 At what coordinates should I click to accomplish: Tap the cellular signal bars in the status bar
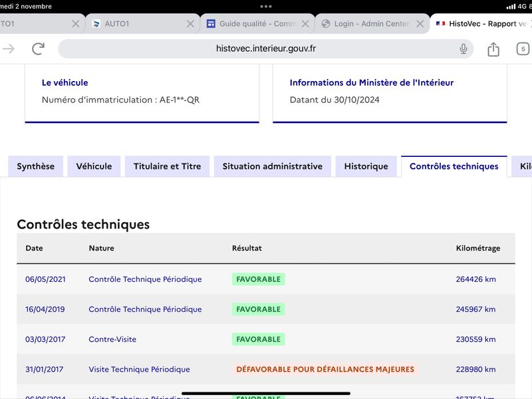click(511, 7)
